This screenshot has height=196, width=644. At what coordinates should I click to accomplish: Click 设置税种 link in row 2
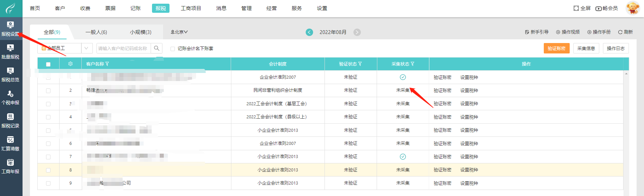coord(469,90)
